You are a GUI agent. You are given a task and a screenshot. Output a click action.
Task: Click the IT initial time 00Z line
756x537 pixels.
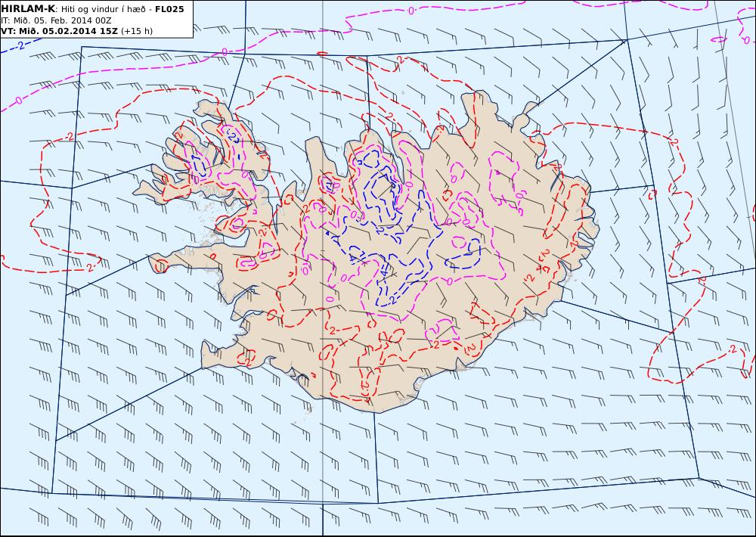point(57,20)
